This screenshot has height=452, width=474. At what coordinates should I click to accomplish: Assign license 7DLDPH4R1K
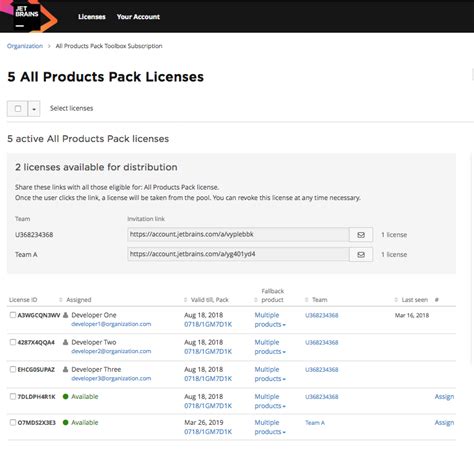[x=444, y=397]
